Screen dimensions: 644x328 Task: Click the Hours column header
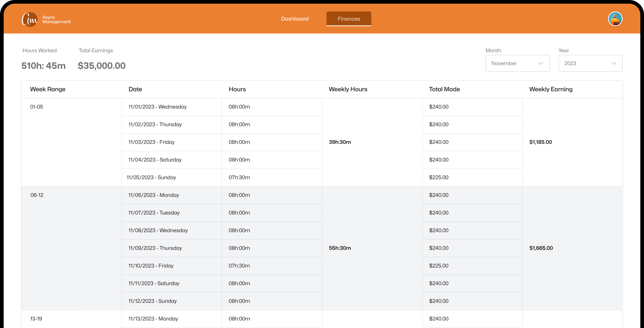(x=237, y=89)
